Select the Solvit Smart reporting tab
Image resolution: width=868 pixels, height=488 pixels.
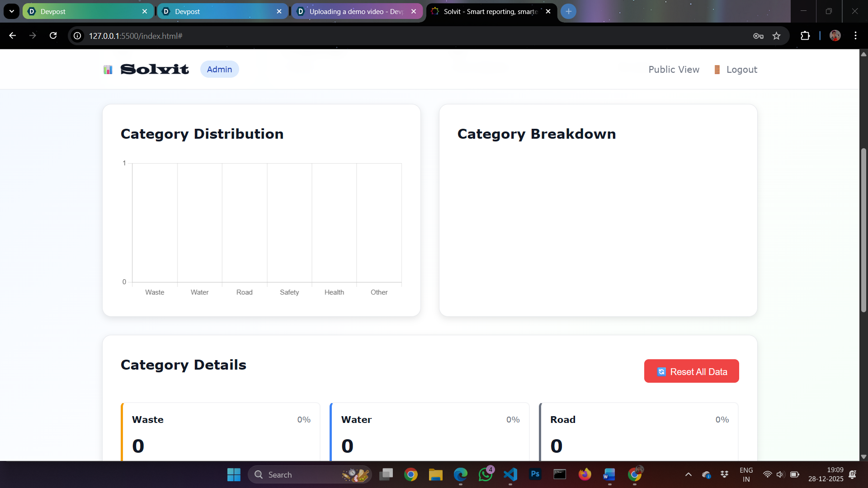click(x=491, y=11)
